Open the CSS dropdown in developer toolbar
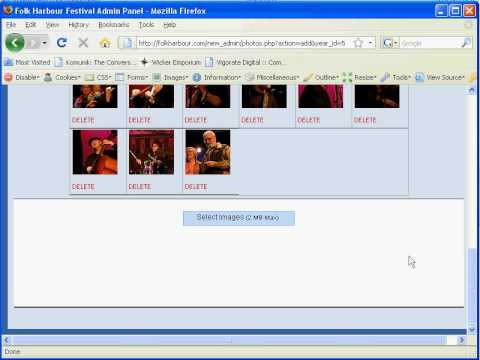Screen dimensions: 480x360 (104, 77)
